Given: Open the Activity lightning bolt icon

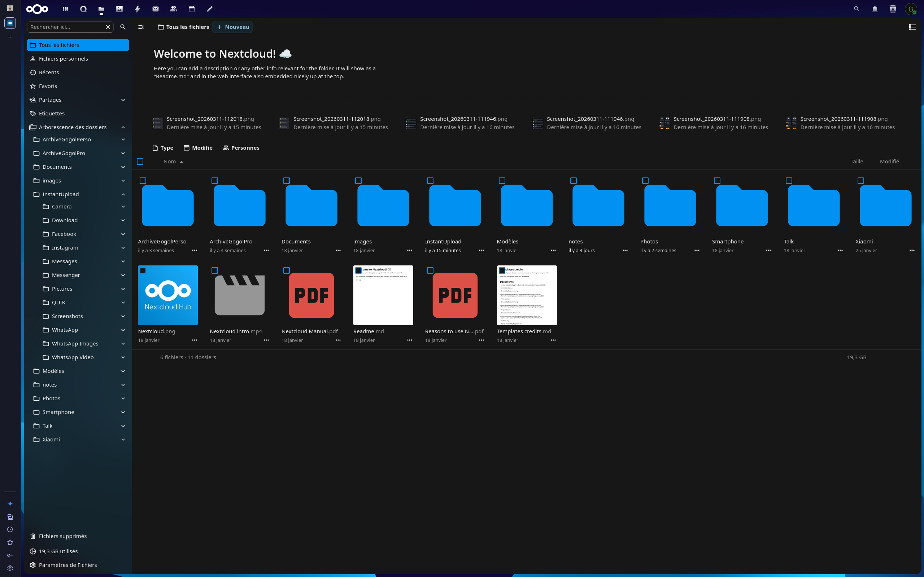Looking at the screenshot, I should coord(138,9).
